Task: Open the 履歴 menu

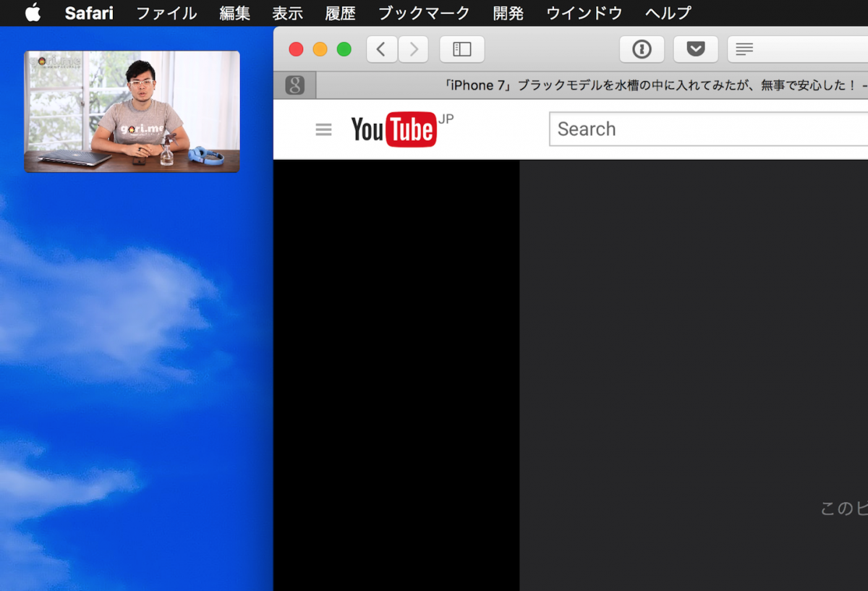Action: pyautogui.click(x=335, y=13)
